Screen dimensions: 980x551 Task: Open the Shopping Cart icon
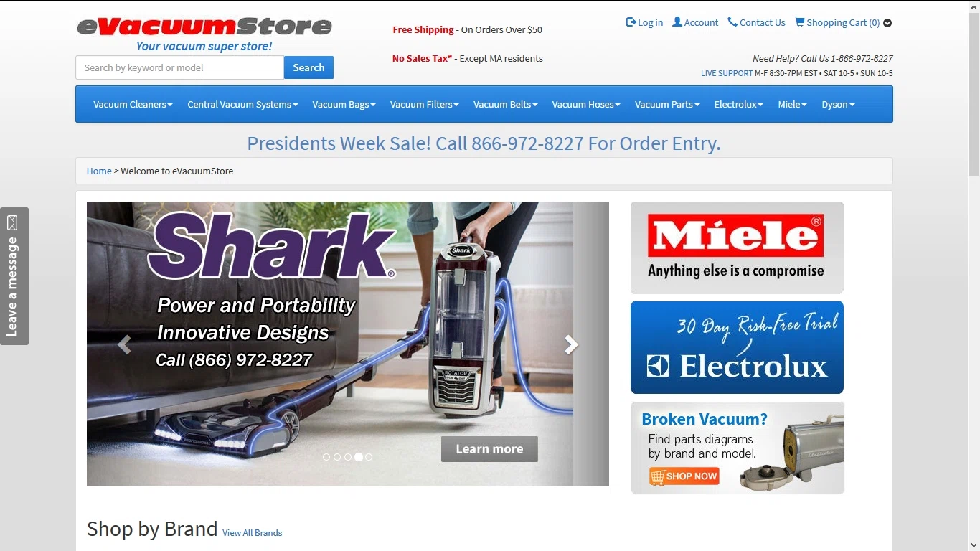pos(799,22)
